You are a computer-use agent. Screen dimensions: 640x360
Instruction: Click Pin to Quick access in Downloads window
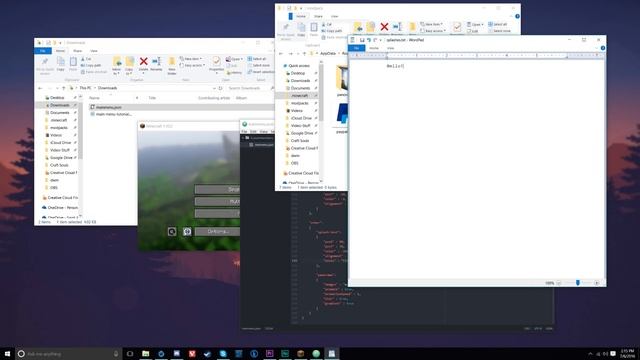[x=45, y=65]
